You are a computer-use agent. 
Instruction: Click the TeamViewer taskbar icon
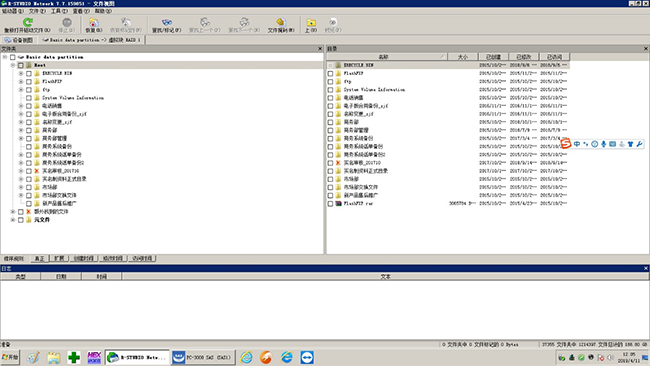click(307, 357)
